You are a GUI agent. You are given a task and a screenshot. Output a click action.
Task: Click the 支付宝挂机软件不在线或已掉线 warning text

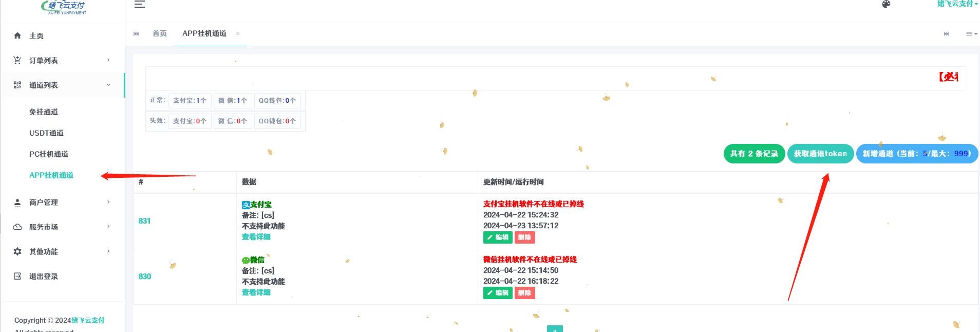click(x=534, y=204)
